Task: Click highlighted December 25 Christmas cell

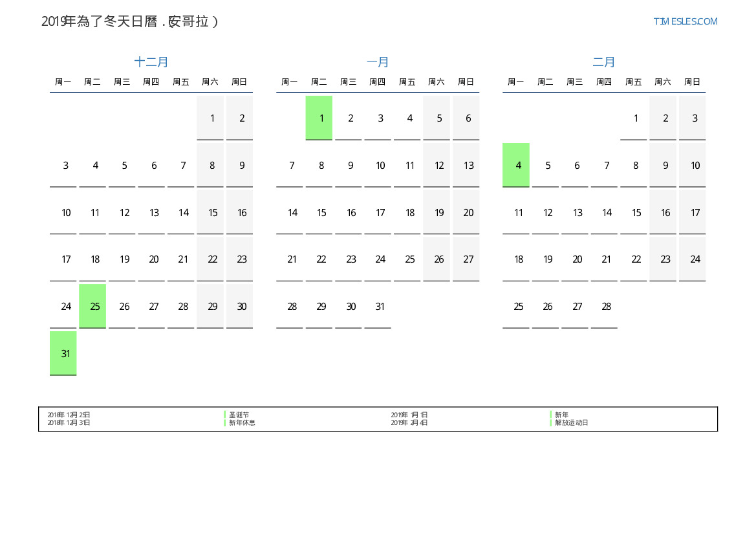Action: point(92,306)
